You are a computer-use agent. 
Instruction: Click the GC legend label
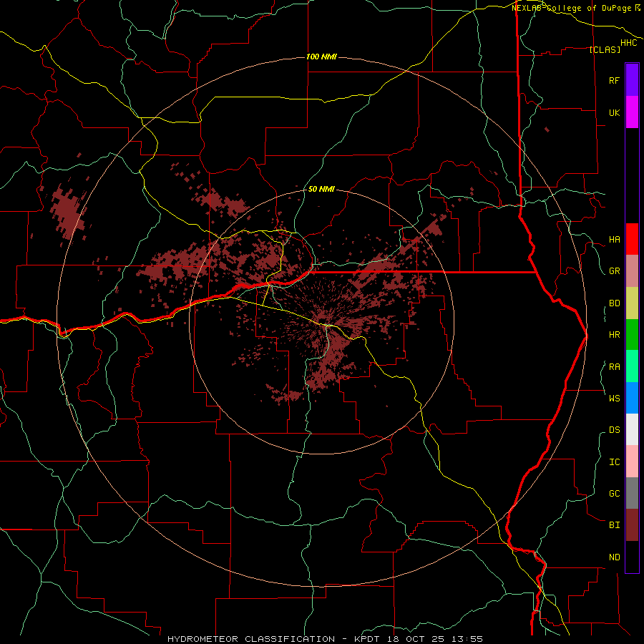point(614,493)
